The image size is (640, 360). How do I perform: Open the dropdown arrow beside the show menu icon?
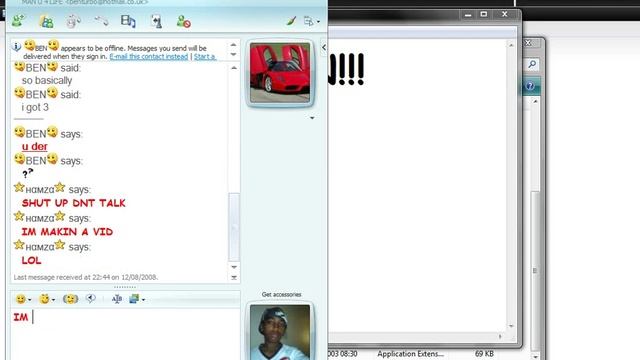318,22
